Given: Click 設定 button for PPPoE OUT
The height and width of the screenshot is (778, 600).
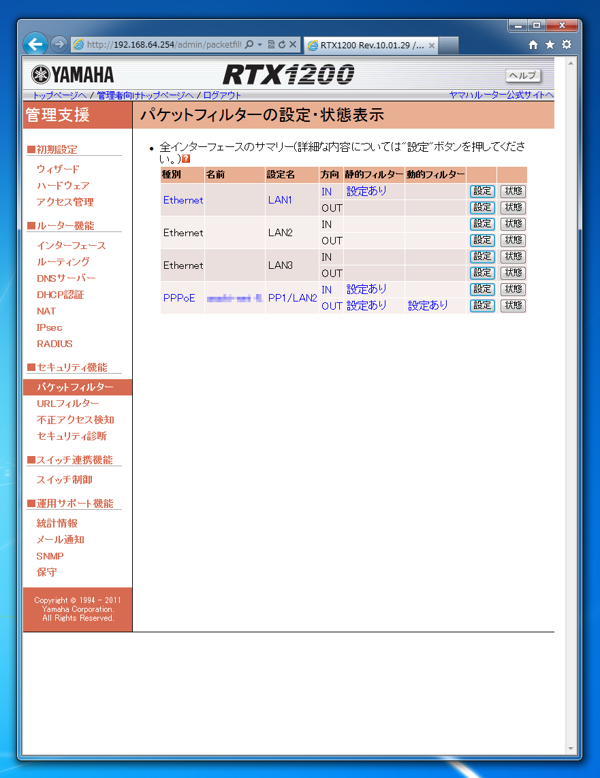Looking at the screenshot, I should tap(482, 306).
